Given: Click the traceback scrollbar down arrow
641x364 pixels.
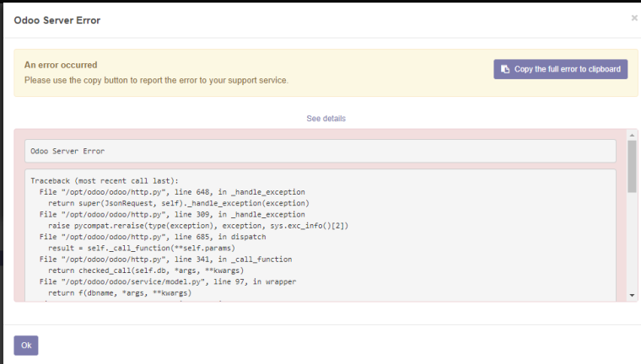Looking at the screenshot, I should (x=632, y=296).
